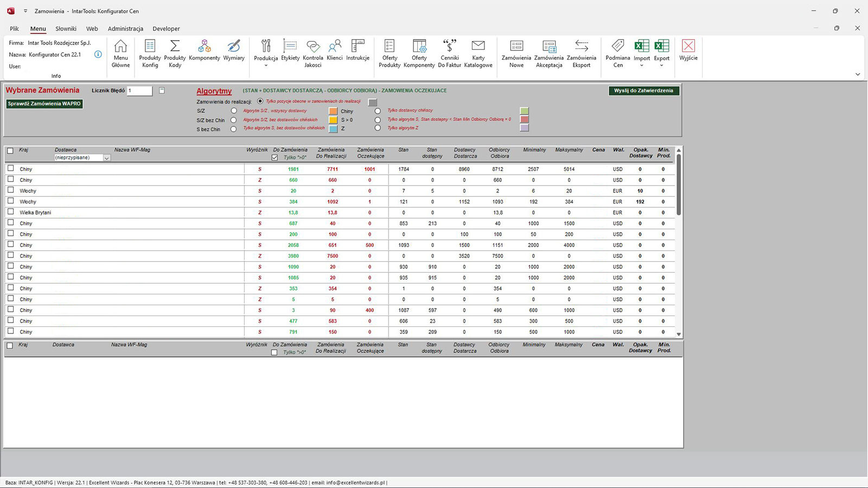The image size is (868, 488).
Task: Check the Wielka Brytani row checkbox
Action: pos(10,212)
